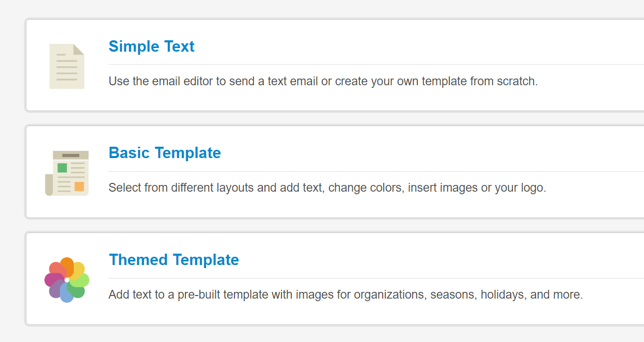Click the Simple Text document icon
Image resolution: width=644 pixels, height=342 pixels.
[67, 66]
